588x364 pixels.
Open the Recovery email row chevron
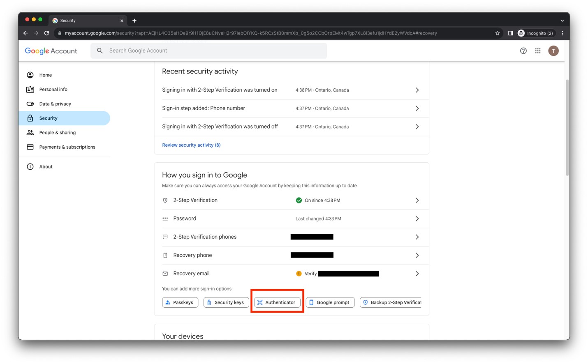[x=417, y=274]
